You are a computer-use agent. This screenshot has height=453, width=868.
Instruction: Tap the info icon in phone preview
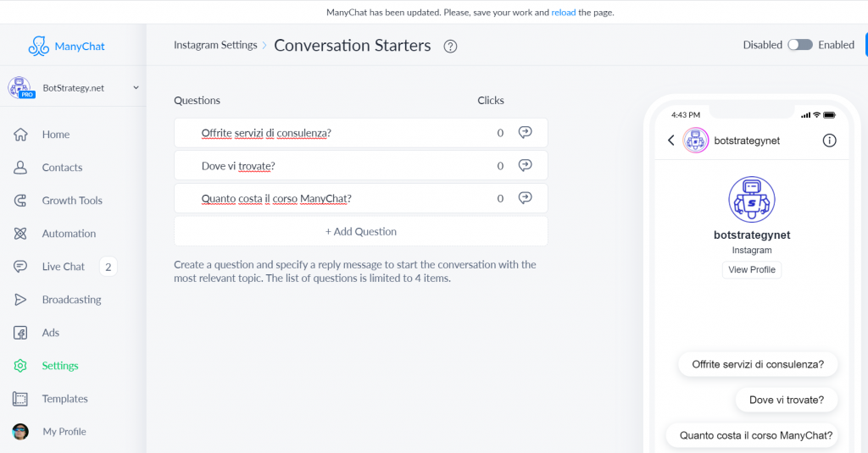coord(829,141)
